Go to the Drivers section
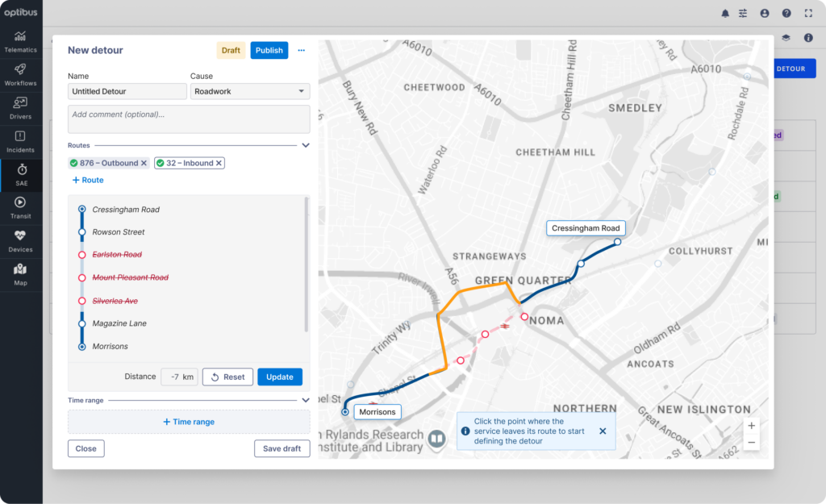 point(20,109)
